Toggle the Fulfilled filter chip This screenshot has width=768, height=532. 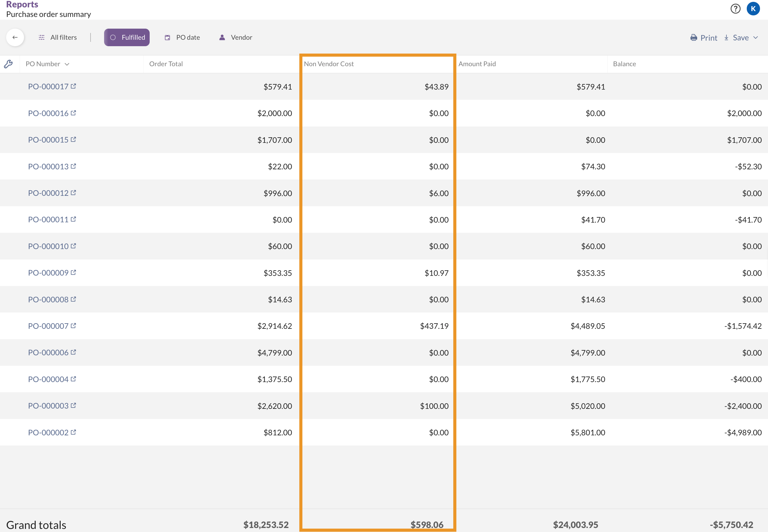tap(127, 37)
